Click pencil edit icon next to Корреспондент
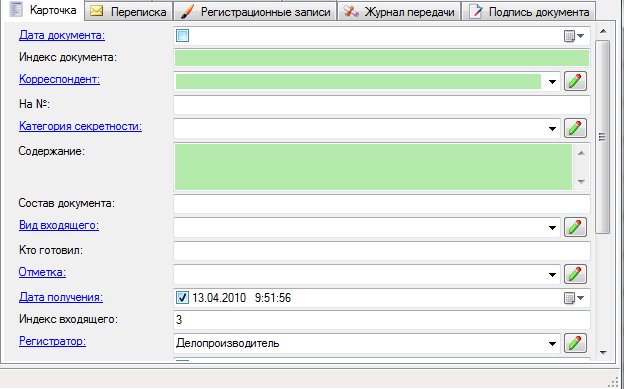This screenshot has height=389, width=624. coord(575,81)
